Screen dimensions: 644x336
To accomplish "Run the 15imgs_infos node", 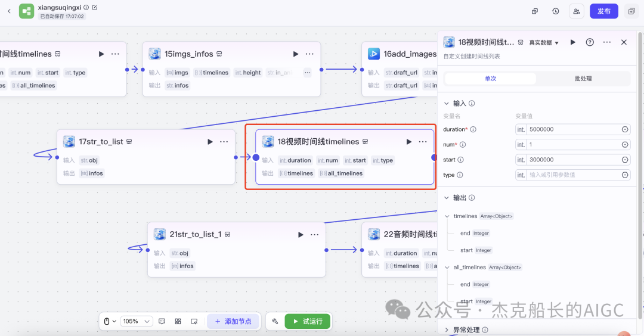I will click(x=296, y=54).
